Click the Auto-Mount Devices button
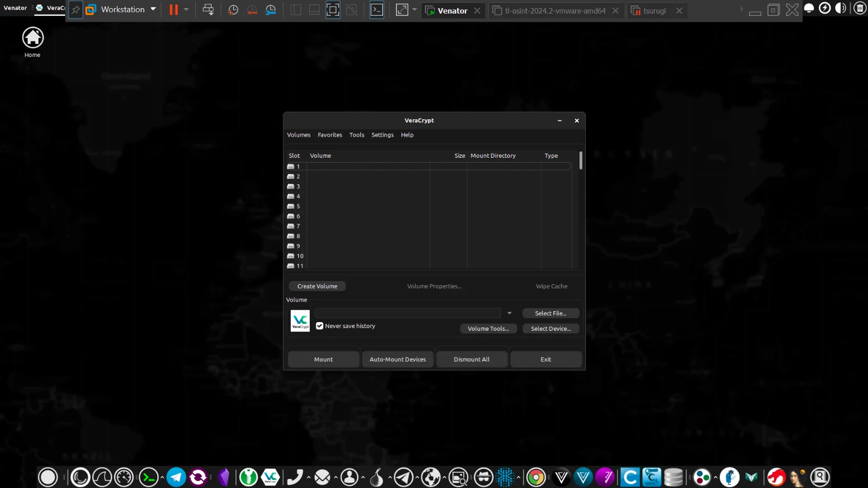868x488 pixels. click(398, 359)
